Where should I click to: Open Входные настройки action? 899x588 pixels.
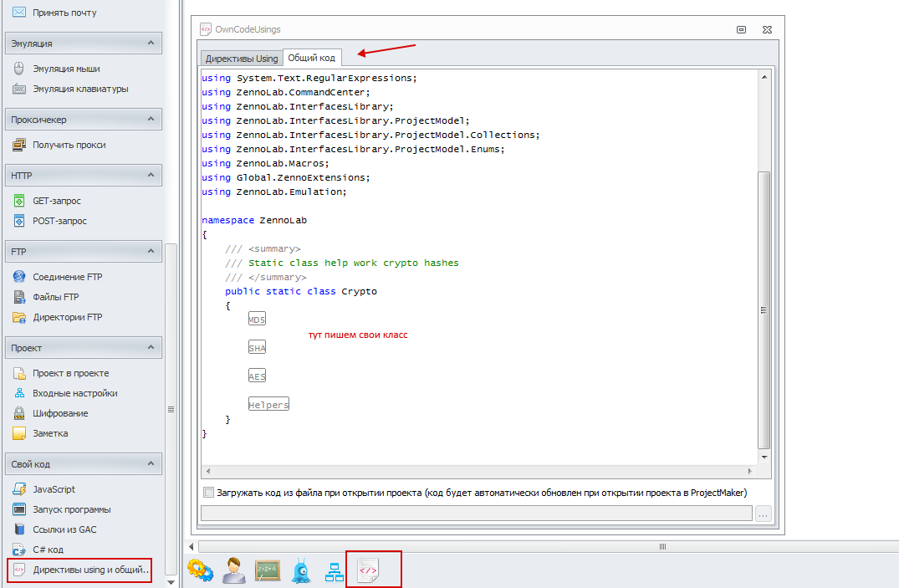pos(64,393)
